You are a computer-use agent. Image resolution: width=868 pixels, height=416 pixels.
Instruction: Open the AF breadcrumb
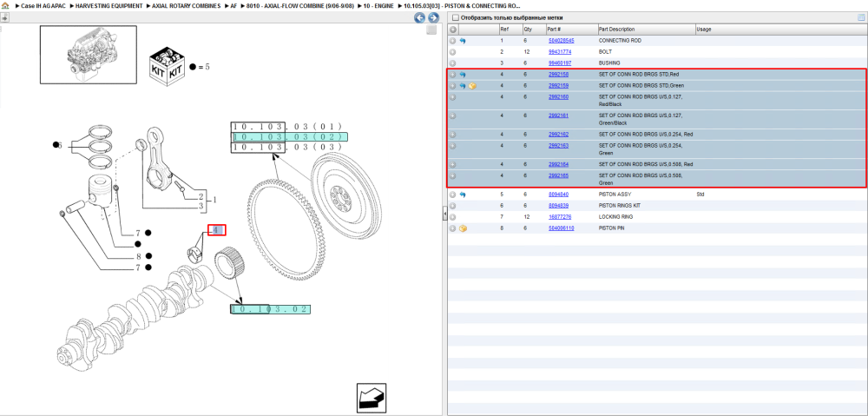[x=233, y=5]
